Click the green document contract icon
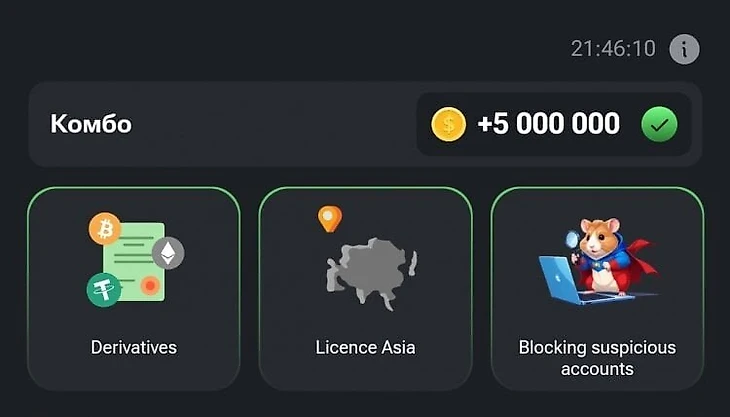The image size is (730, 417). (x=135, y=262)
